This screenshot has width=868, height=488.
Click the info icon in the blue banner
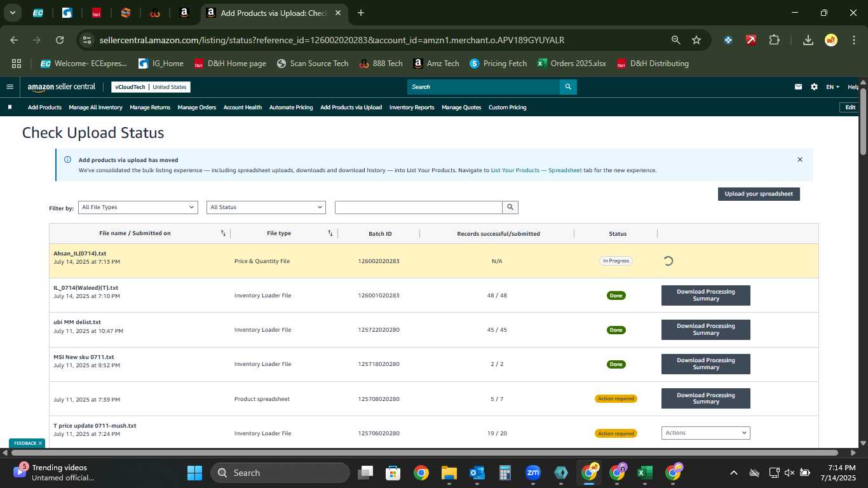pos(67,159)
